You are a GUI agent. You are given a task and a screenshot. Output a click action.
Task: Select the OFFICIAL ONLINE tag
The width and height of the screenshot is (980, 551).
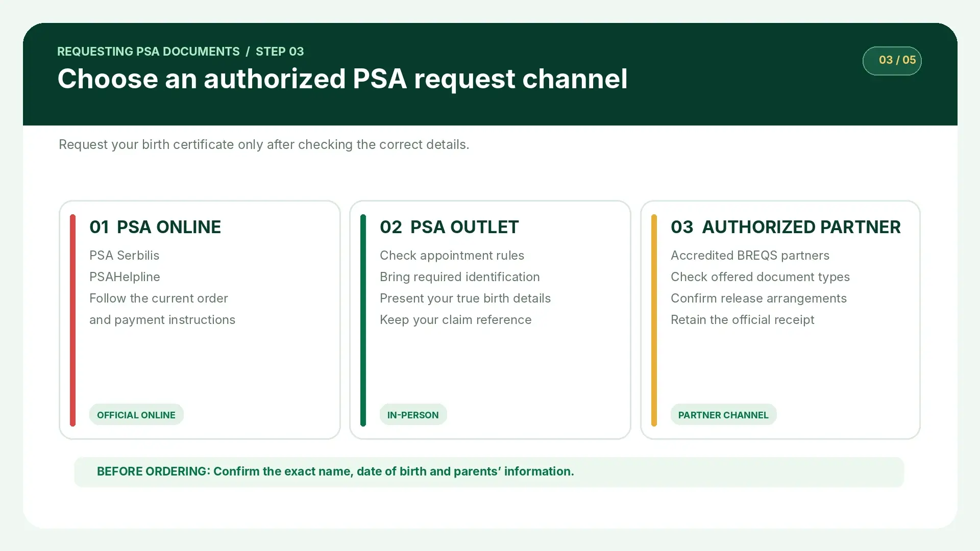coord(136,414)
